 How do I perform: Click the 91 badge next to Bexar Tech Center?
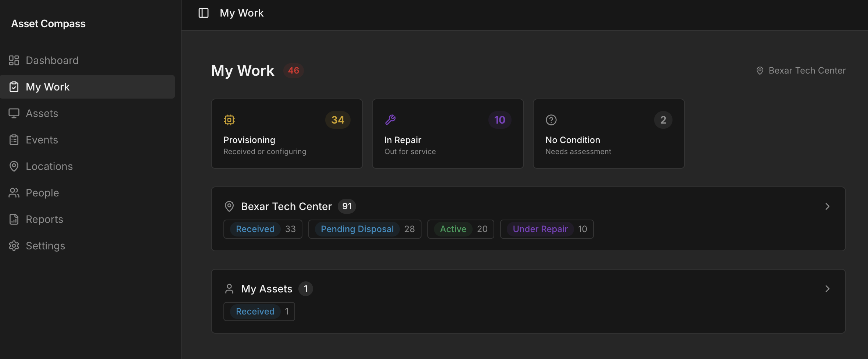point(347,206)
